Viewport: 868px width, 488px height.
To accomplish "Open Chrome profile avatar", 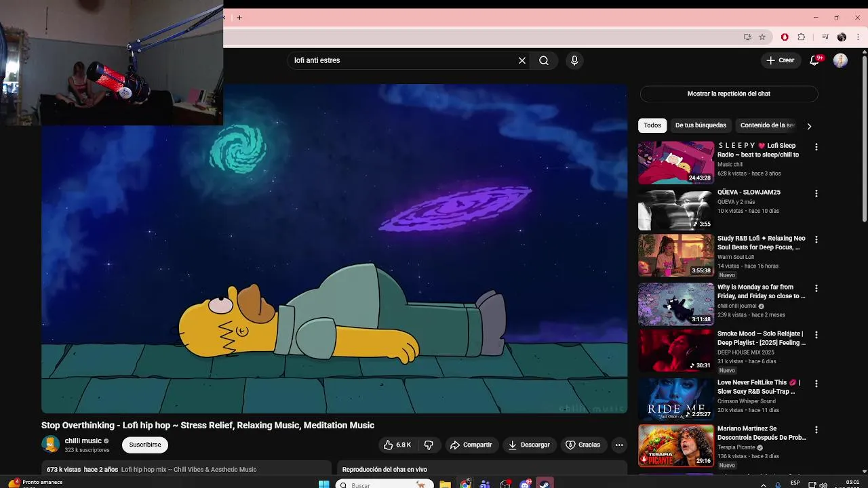I will (842, 37).
